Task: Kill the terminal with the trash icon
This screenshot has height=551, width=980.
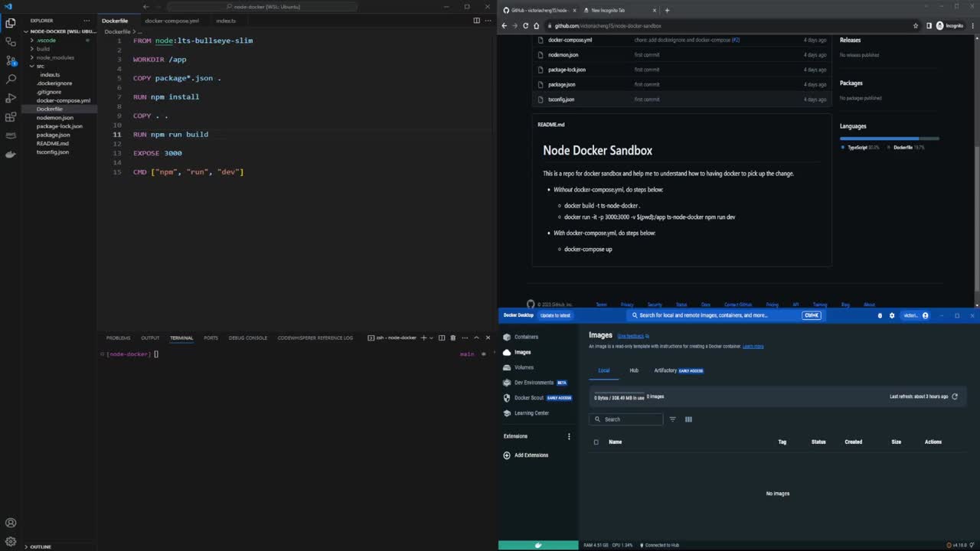Action: coord(452,337)
